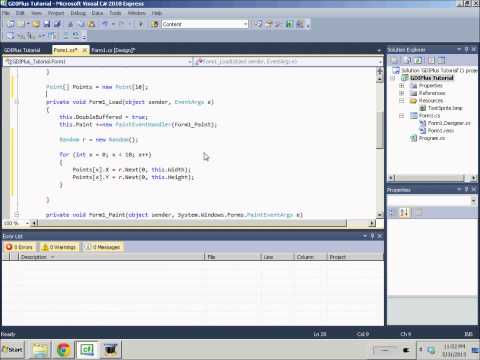Viewport: 480px width, 360px height.
Task: Pin the Solution Explorer panel with auto-hide icon
Action: click(466, 49)
